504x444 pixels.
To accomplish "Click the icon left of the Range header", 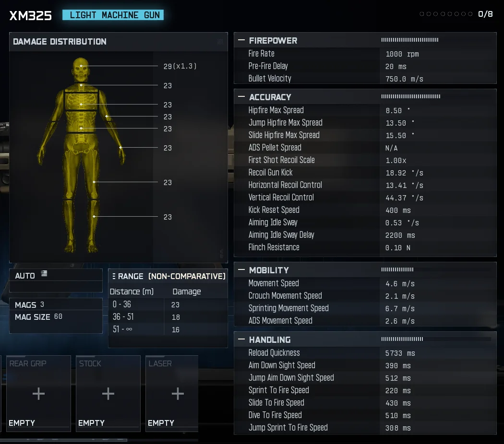I will pyautogui.click(x=114, y=276).
